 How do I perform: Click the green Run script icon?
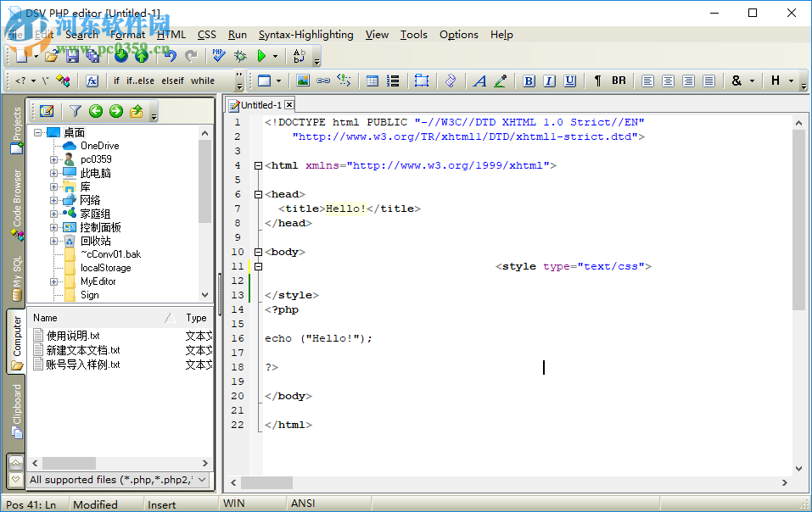262,56
